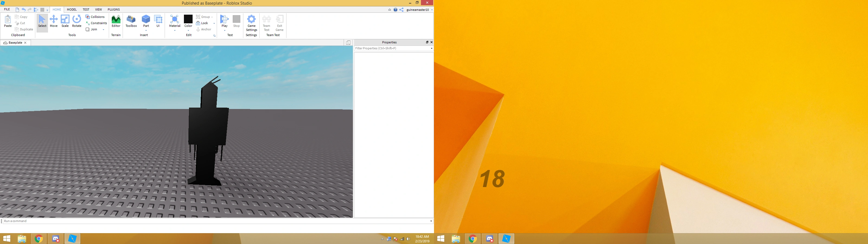Click the UI insert icon
The image size is (868, 244).
[x=158, y=21]
